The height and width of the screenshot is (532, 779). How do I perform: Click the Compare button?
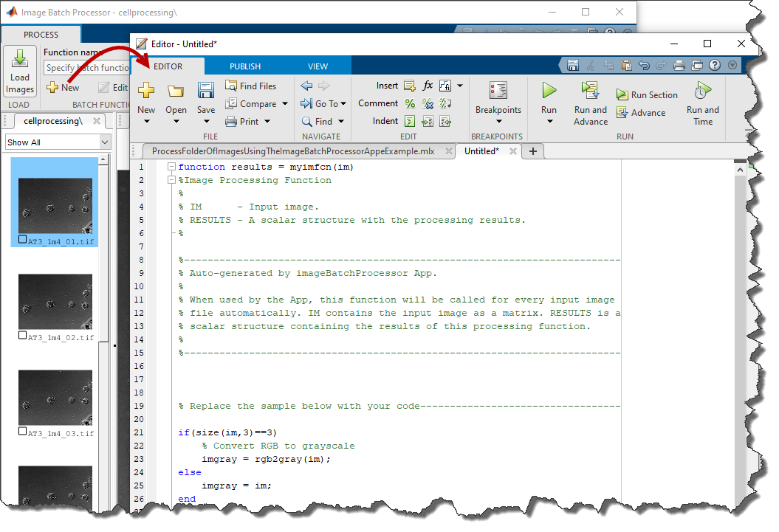(x=251, y=104)
